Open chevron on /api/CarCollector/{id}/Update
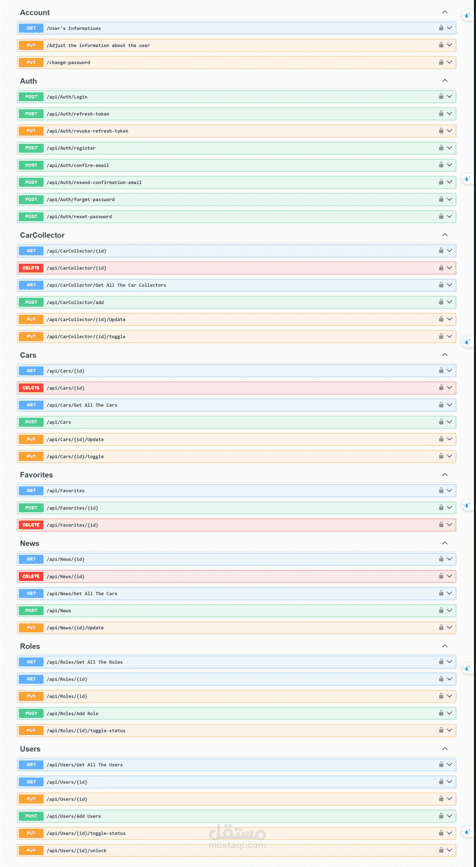The width and height of the screenshot is (476, 867). coord(449,319)
